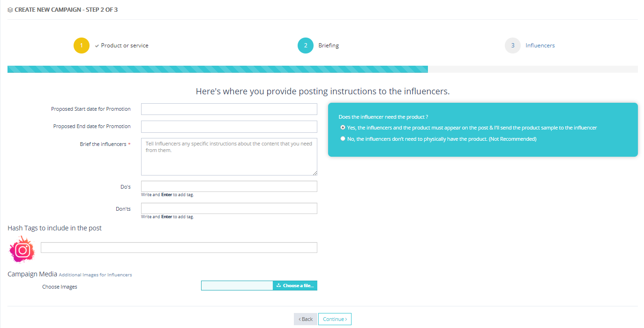Screen dimensions: 644x328
Task: Focus the Proposed End date field
Action: coord(229,127)
